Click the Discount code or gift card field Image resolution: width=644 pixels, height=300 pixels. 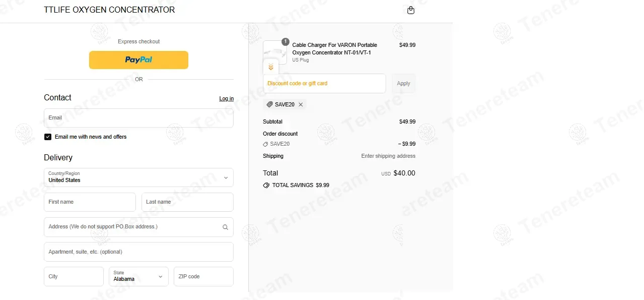coord(324,84)
